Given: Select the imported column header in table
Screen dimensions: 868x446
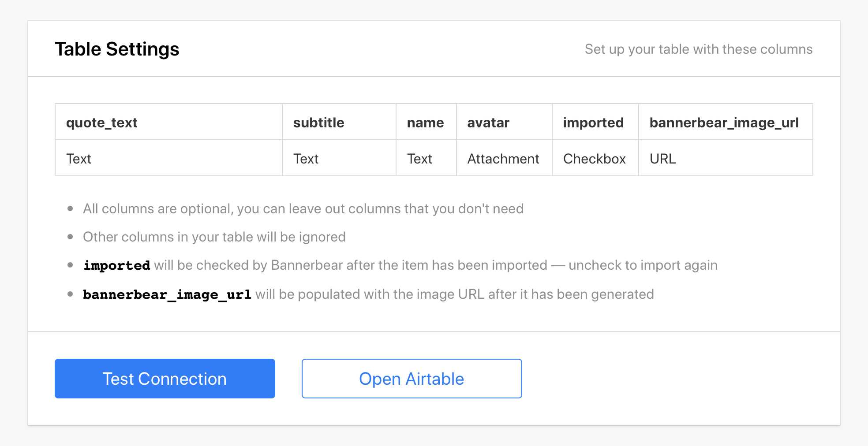Looking at the screenshot, I should (593, 123).
